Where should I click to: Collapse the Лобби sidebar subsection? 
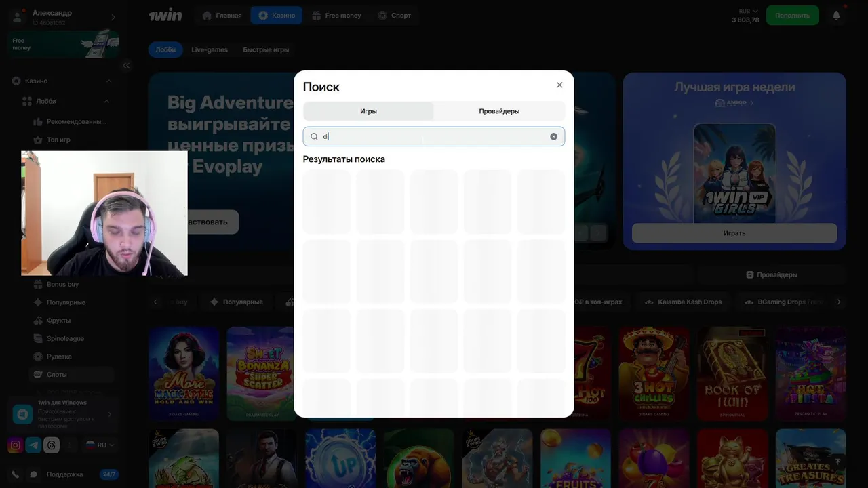point(106,102)
